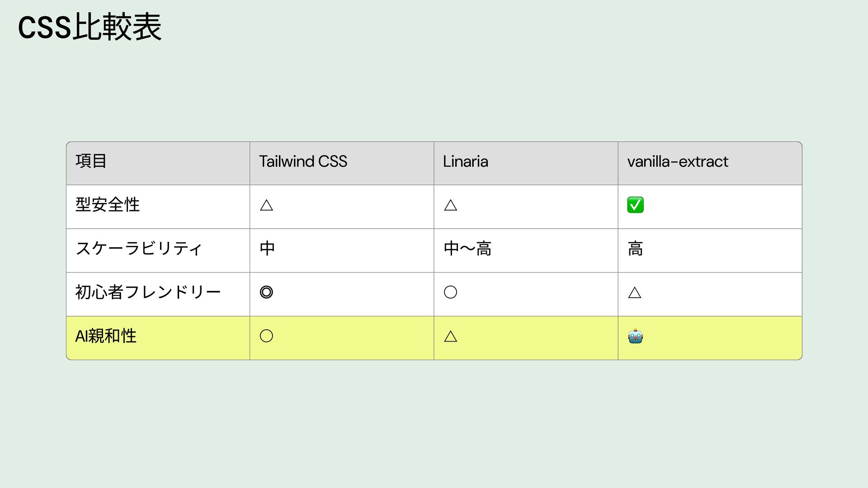Click Tailwind CSS triangle in 型安全性 row
868x488 pixels.
(x=266, y=206)
